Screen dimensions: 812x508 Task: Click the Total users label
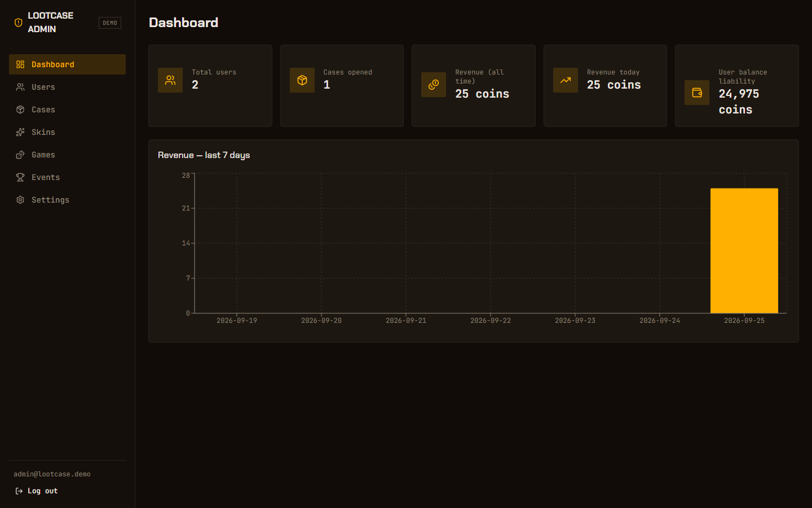214,72
